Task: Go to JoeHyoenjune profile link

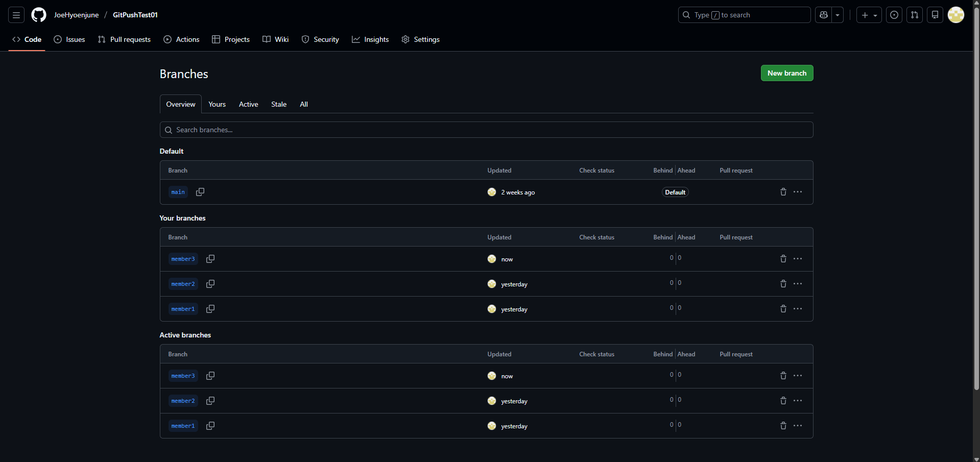Action: (76, 15)
